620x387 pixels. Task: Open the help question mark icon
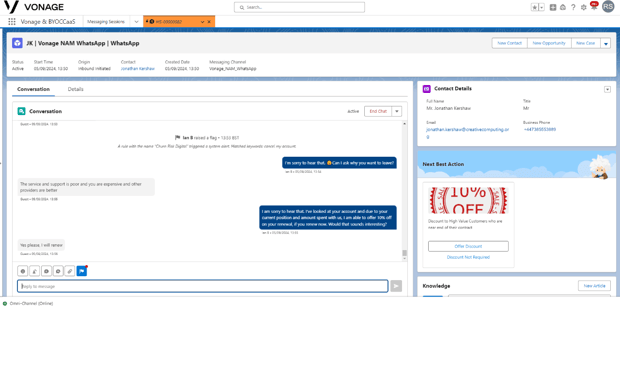tap(573, 7)
